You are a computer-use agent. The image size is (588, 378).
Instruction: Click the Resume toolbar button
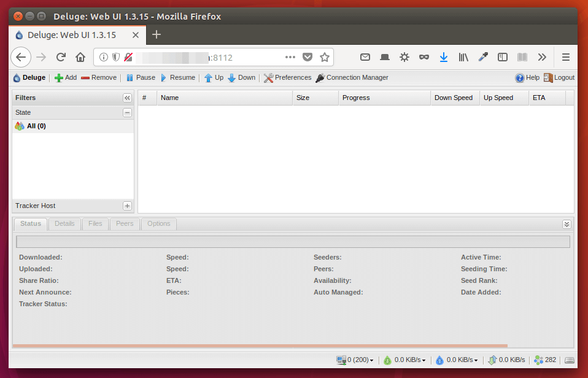pos(177,78)
